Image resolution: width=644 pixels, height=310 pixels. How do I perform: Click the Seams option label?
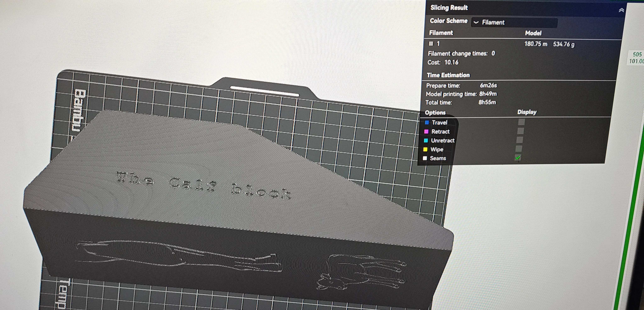(x=438, y=158)
